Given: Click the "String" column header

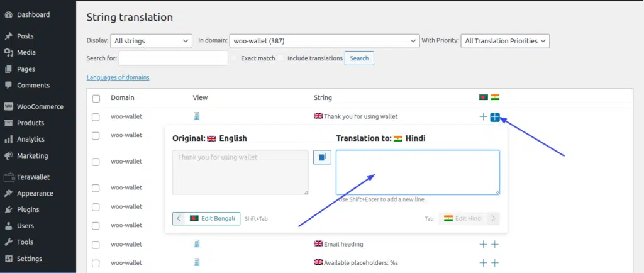Looking at the screenshot, I should coord(323,97).
